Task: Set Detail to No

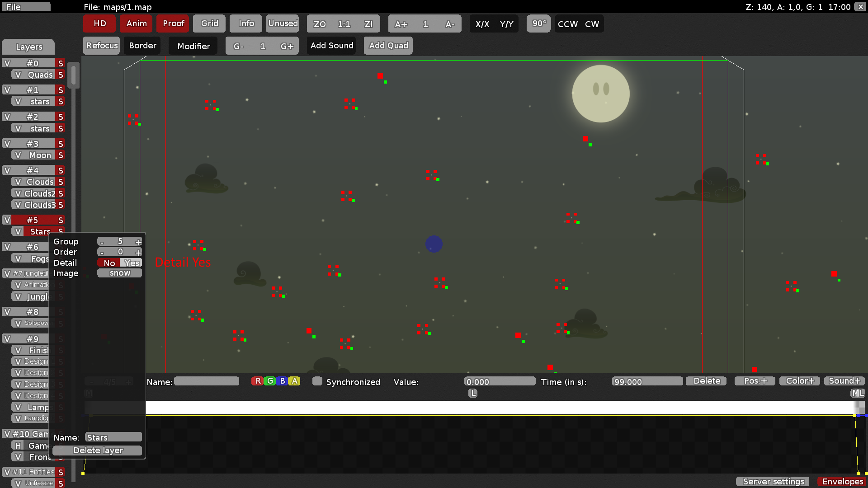Action: coord(109,263)
